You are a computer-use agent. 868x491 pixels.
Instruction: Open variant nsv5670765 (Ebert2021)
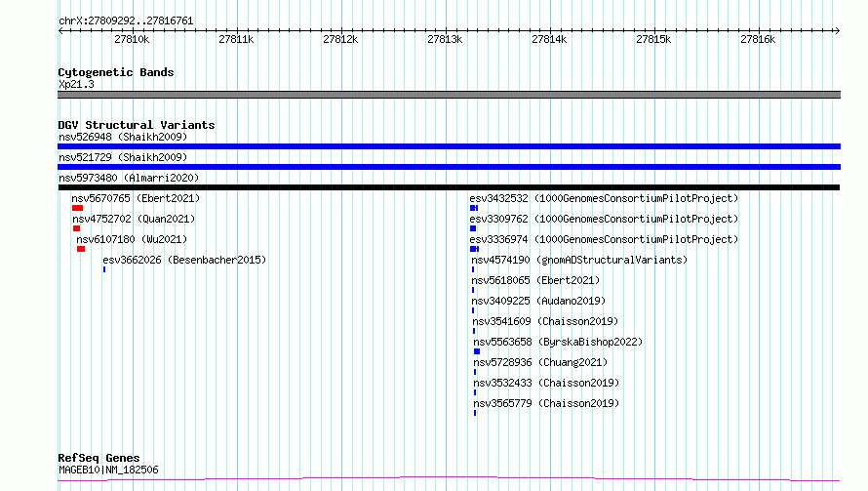pyautogui.click(x=136, y=198)
